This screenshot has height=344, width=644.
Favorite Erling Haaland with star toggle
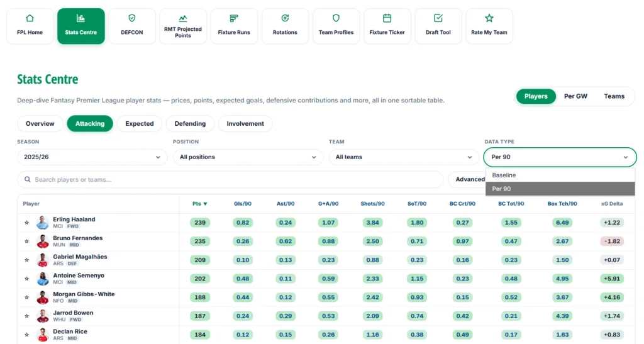pos(26,223)
